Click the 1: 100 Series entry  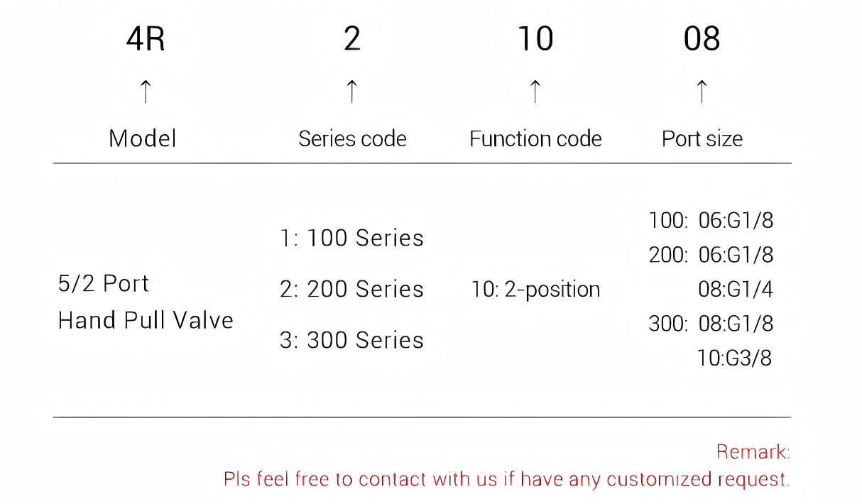tap(351, 238)
